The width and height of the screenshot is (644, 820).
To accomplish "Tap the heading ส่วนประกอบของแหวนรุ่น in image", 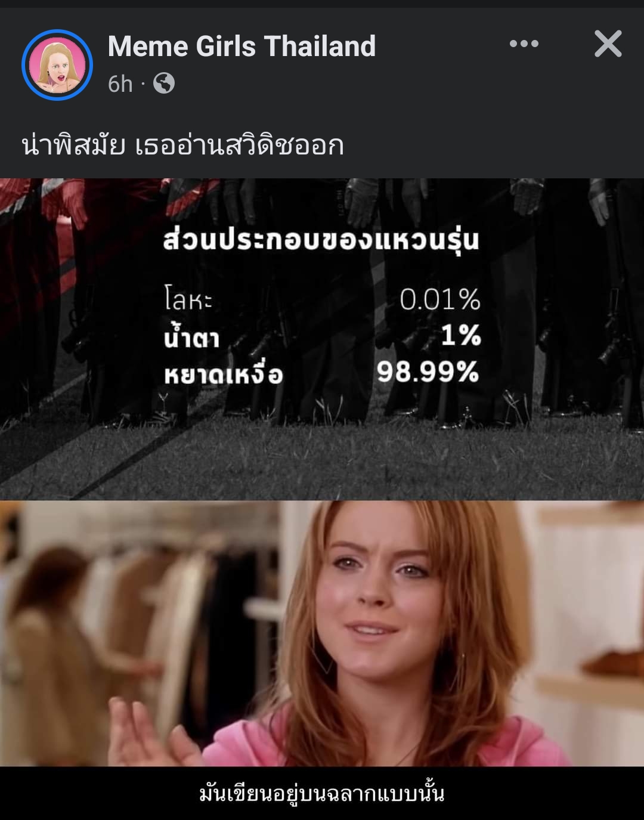I will 321,239.
